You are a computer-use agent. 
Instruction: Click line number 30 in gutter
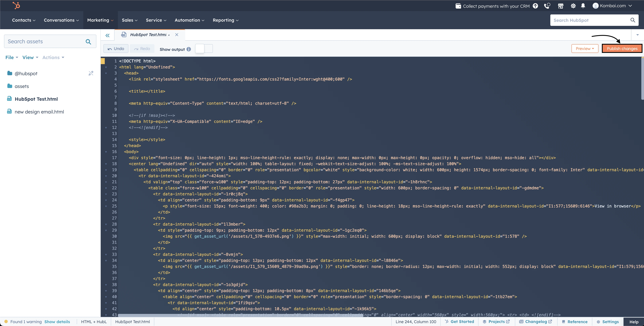(114, 236)
